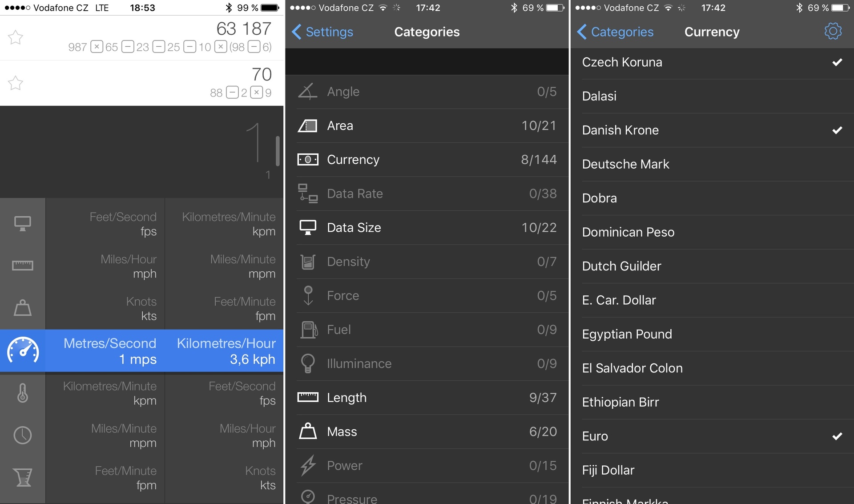Select the Speed gauge icon in sidebar

23,351
